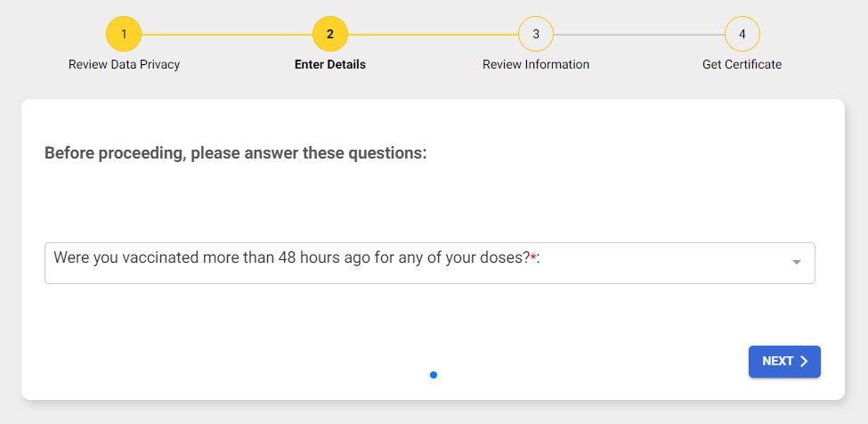Click the 'Before proceeding' heading text
The height and width of the screenshot is (424, 868).
point(236,153)
